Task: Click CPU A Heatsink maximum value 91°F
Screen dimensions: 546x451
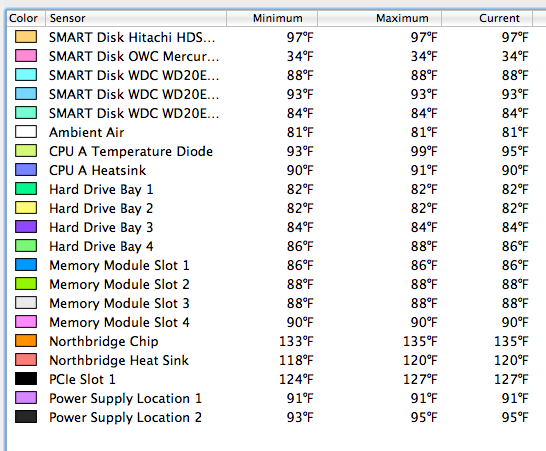Action: pyautogui.click(x=424, y=170)
